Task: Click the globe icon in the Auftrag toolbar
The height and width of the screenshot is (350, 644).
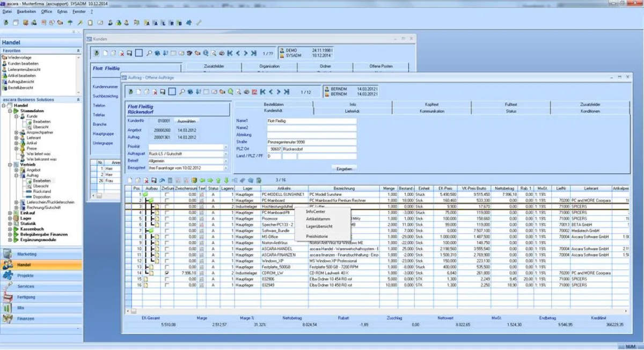Action: [x=190, y=91]
